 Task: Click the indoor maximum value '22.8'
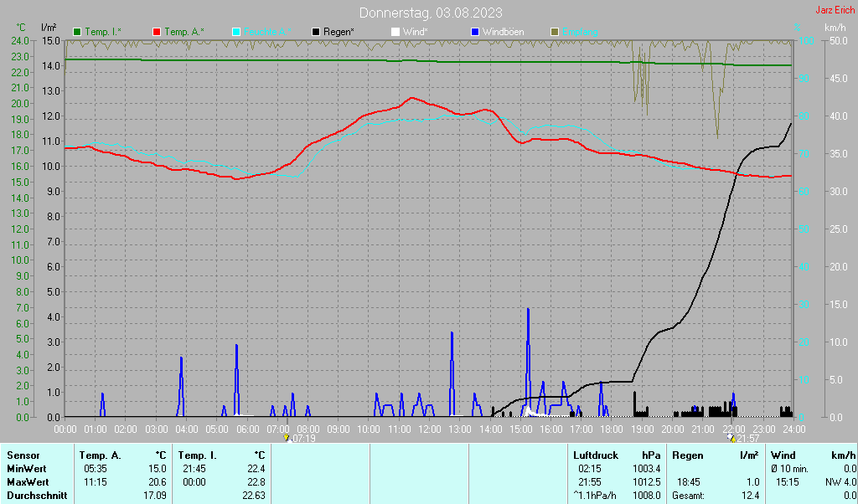(x=256, y=482)
